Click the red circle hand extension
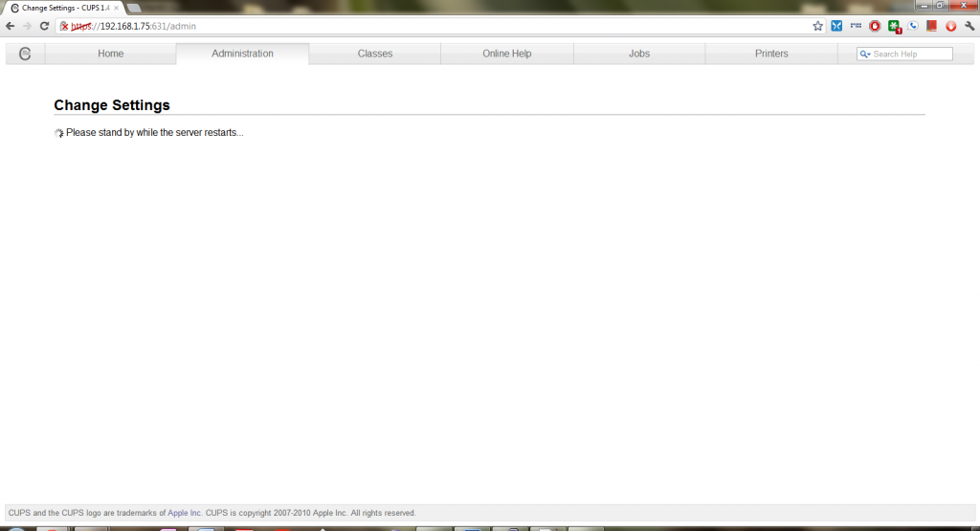980x531 pixels. tap(950, 26)
